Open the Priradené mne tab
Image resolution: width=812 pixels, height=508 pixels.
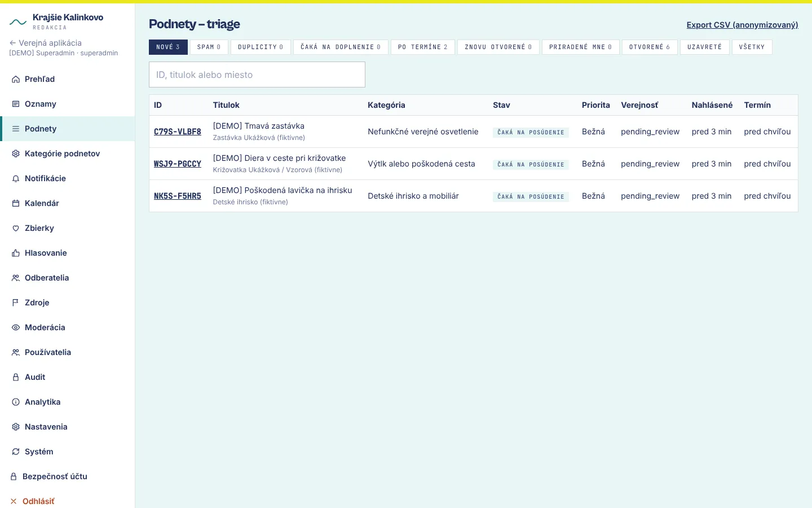pos(581,47)
